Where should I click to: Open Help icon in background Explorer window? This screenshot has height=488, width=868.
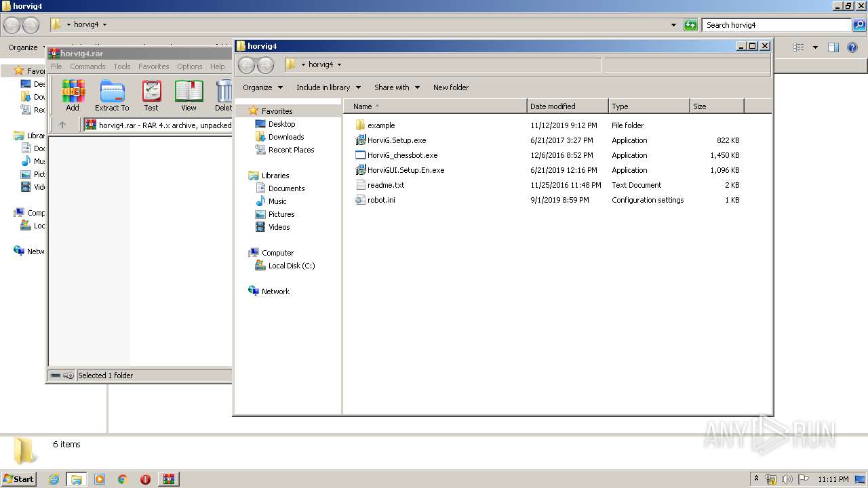click(852, 47)
